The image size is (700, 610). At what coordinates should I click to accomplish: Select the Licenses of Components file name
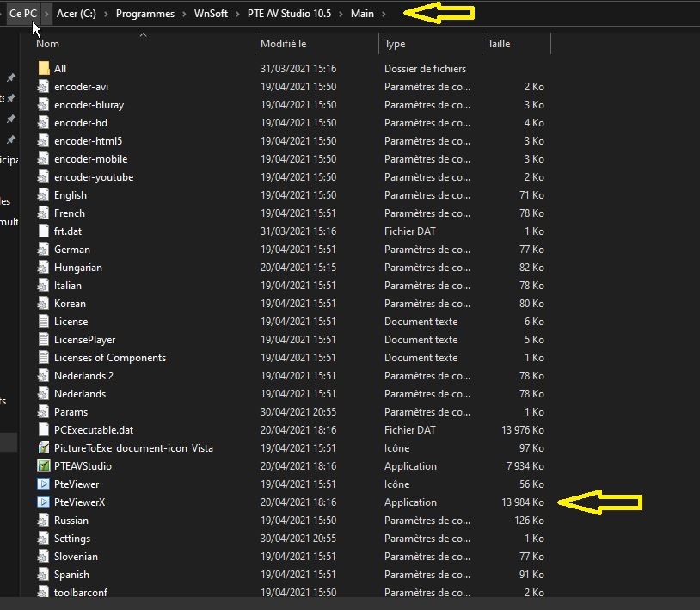[110, 358]
